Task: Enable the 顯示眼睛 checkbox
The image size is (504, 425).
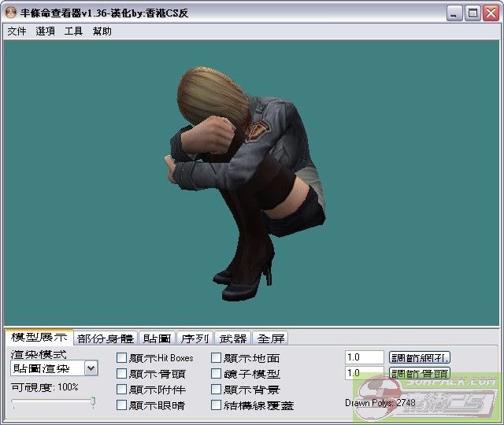Action: click(x=121, y=405)
